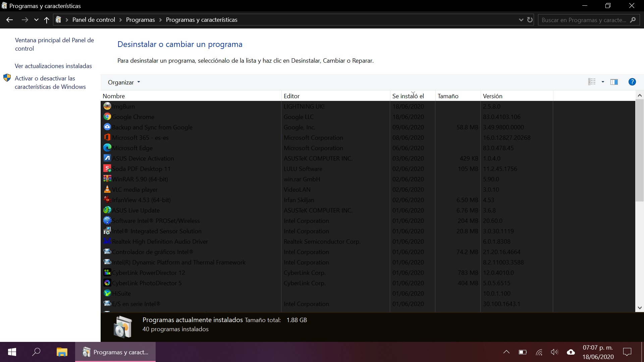Click the IrfanView program icon
644x362 pixels.
click(107, 200)
